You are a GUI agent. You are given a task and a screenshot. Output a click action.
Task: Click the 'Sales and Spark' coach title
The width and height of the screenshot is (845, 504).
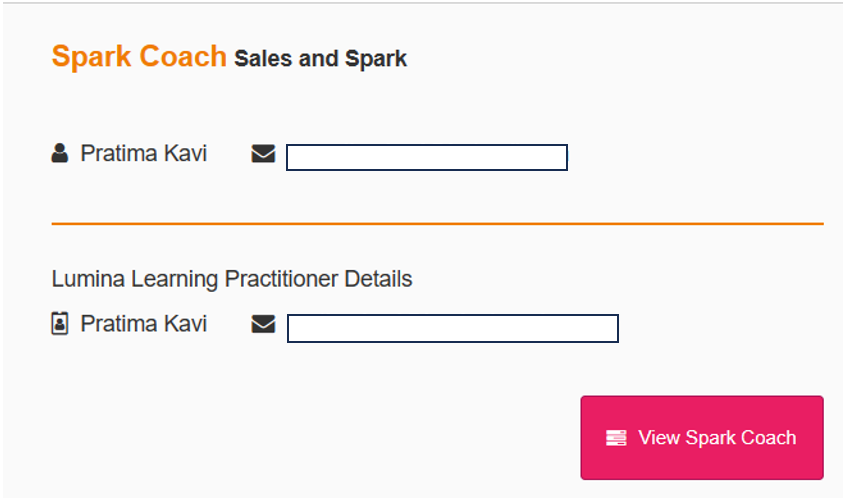[x=321, y=58]
